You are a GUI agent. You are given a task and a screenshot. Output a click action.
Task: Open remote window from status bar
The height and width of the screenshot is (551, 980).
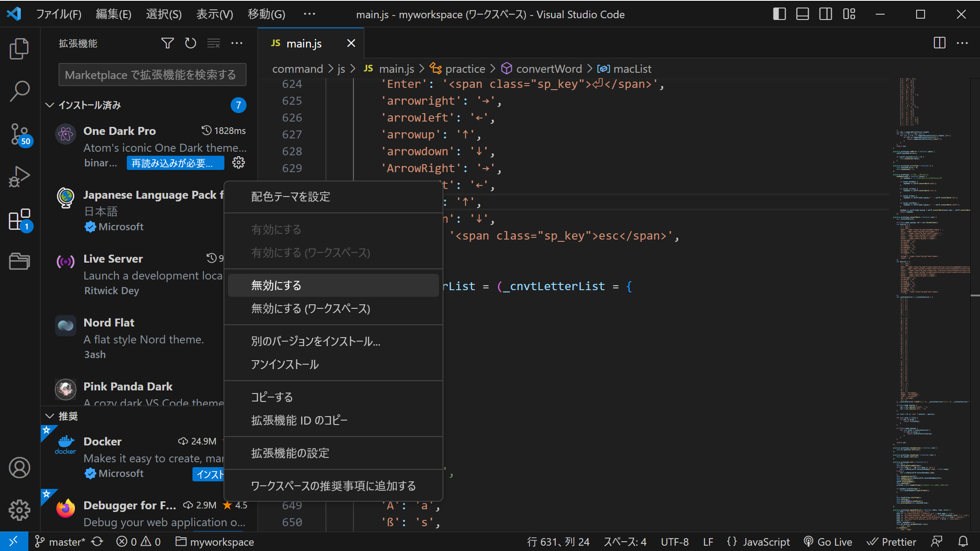14,542
